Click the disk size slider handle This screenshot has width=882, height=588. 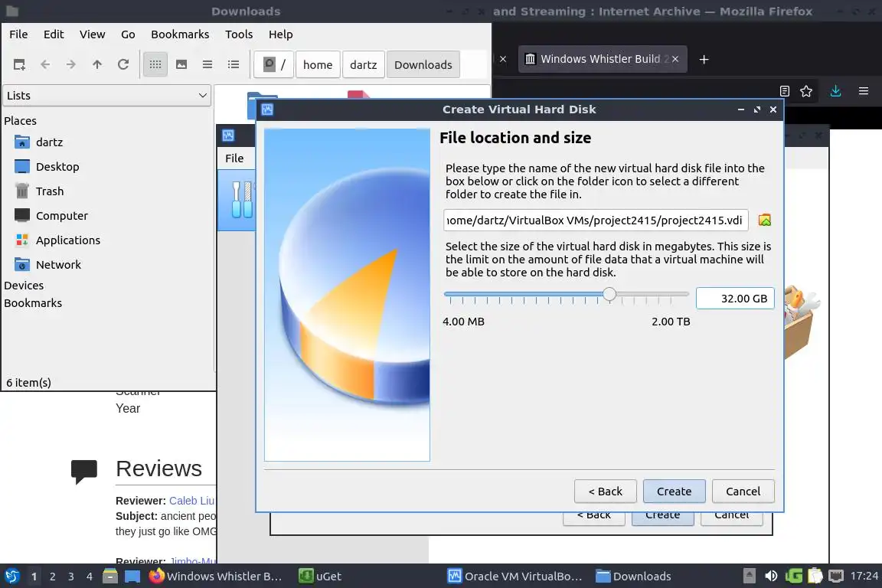point(609,294)
